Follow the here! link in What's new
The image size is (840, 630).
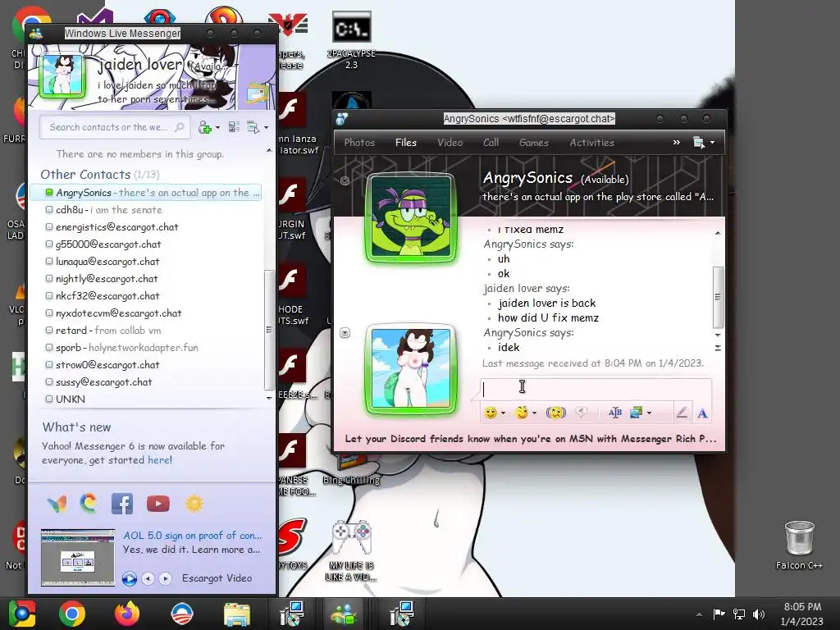click(x=160, y=460)
